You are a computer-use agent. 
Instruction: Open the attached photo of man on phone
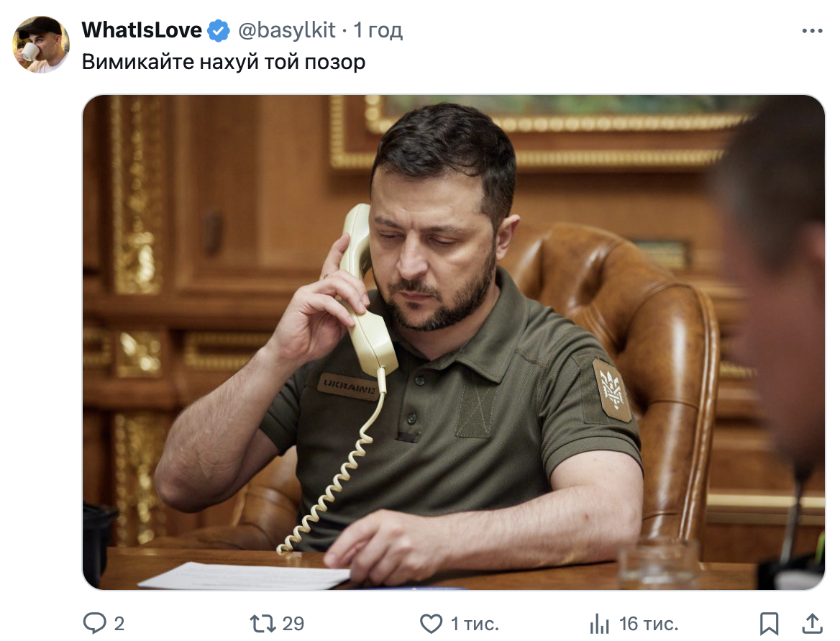(x=453, y=342)
